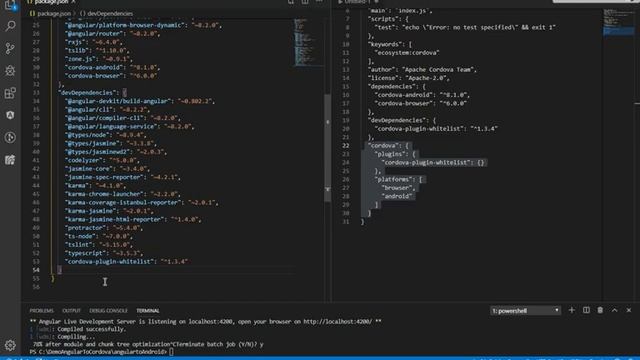
Task: Open the http://localhost:4200/ link in the terminal
Action: (x=337, y=322)
